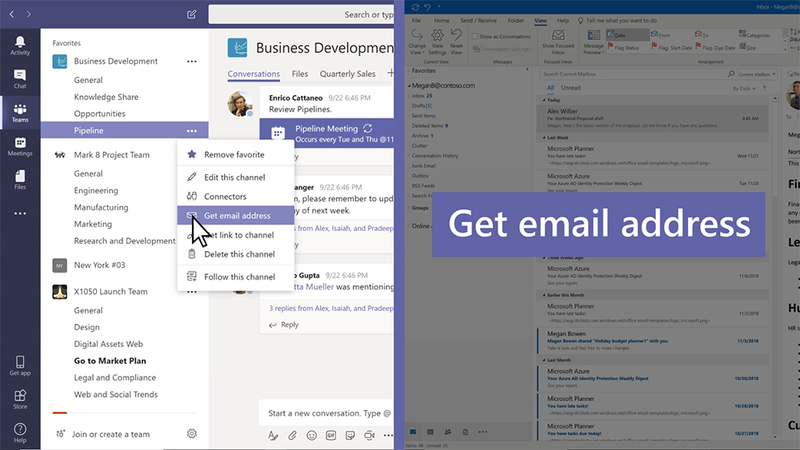Click Join or create a team
This screenshot has height=450, width=800.
pyautogui.click(x=109, y=433)
